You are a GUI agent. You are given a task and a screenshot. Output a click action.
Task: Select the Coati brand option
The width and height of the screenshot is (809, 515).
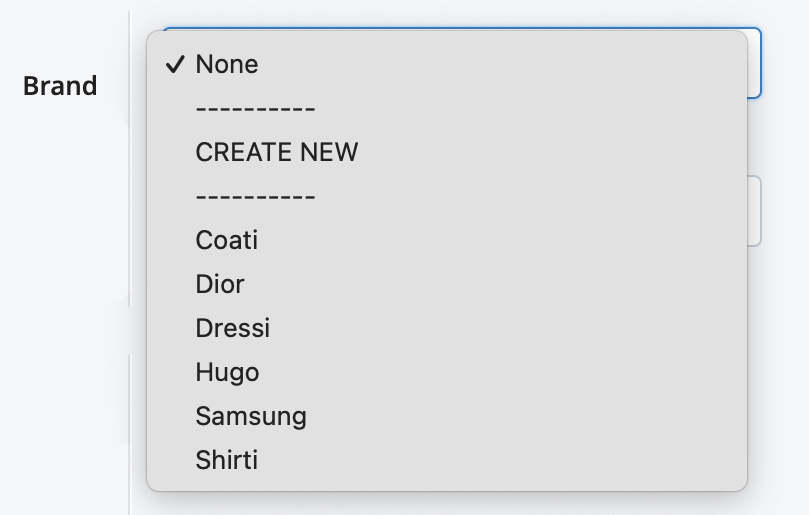pos(447,240)
